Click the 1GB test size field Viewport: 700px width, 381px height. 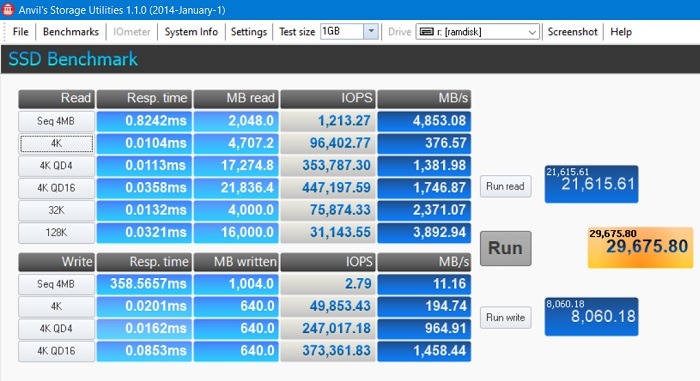[342, 32]
